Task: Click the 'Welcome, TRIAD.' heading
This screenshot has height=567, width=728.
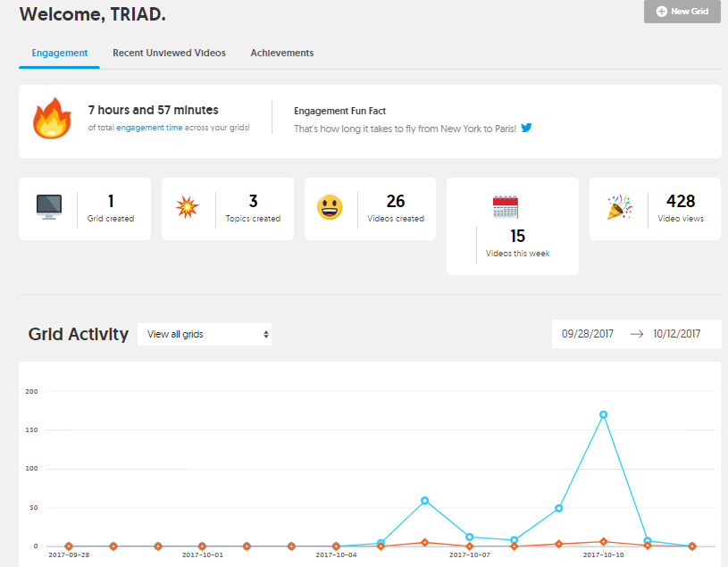Action: click(x=92, y=14)
